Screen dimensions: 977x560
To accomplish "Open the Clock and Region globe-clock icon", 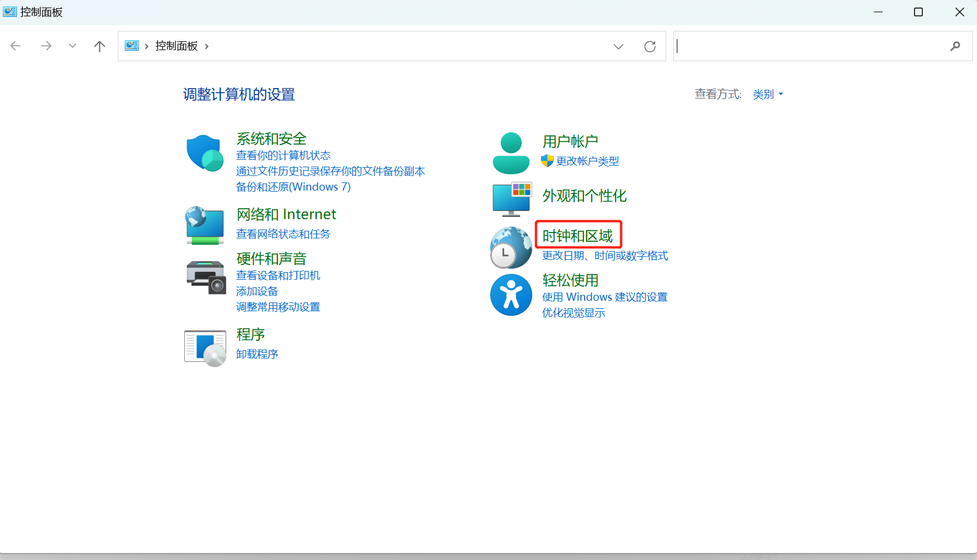I will pyautogui.click(x=511, y=247).
